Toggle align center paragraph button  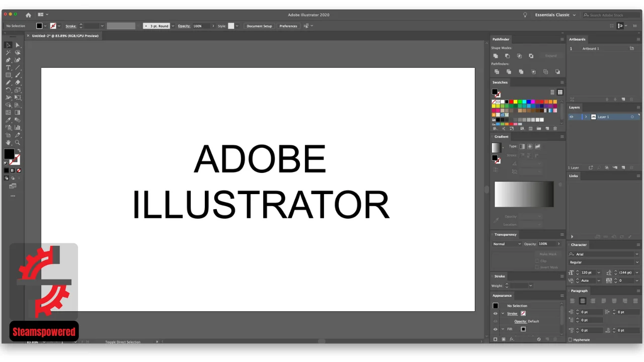[583, 301]
